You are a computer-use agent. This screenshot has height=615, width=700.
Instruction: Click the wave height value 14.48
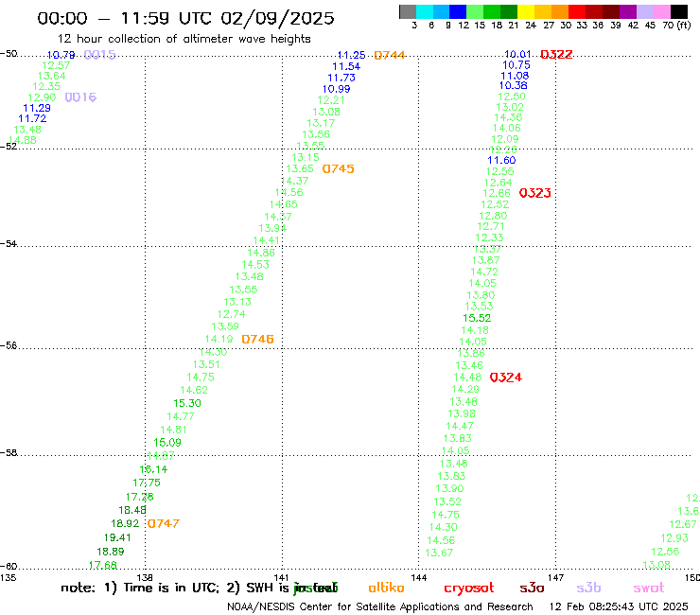(467, 378)
